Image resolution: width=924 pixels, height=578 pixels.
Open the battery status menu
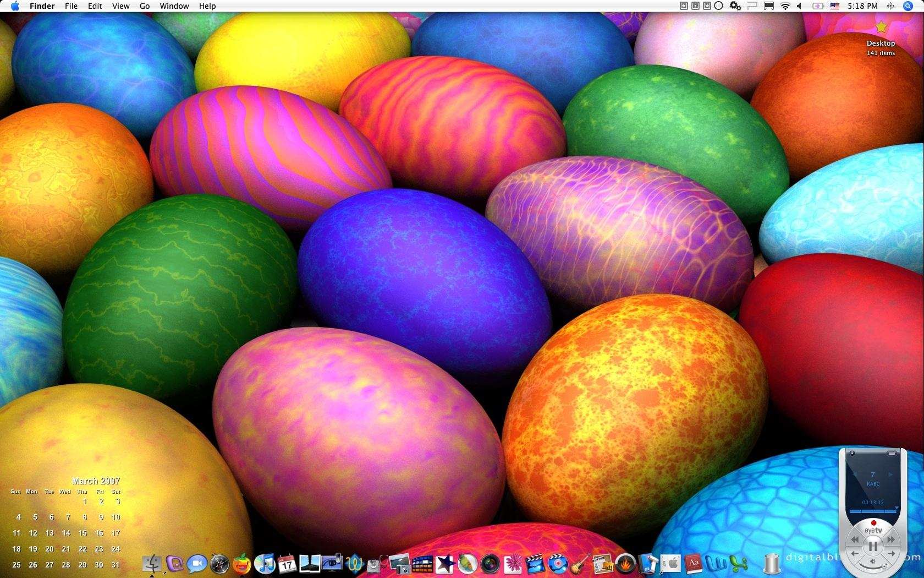(818, 6)
